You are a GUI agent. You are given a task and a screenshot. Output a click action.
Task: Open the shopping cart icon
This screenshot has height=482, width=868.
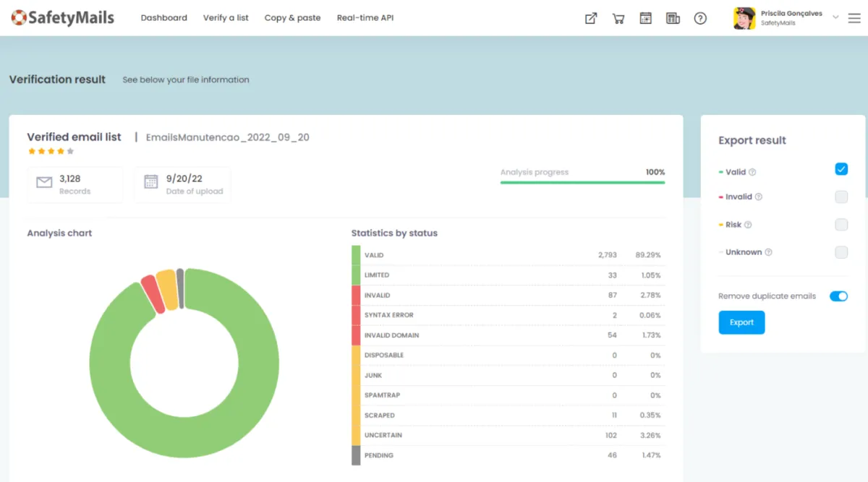[618, 19]
